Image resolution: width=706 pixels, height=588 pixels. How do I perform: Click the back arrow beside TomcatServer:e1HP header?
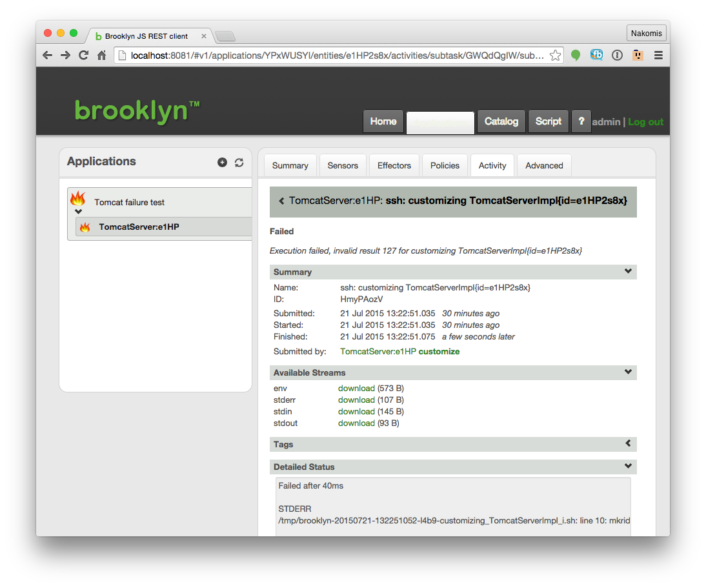[281, 201]
